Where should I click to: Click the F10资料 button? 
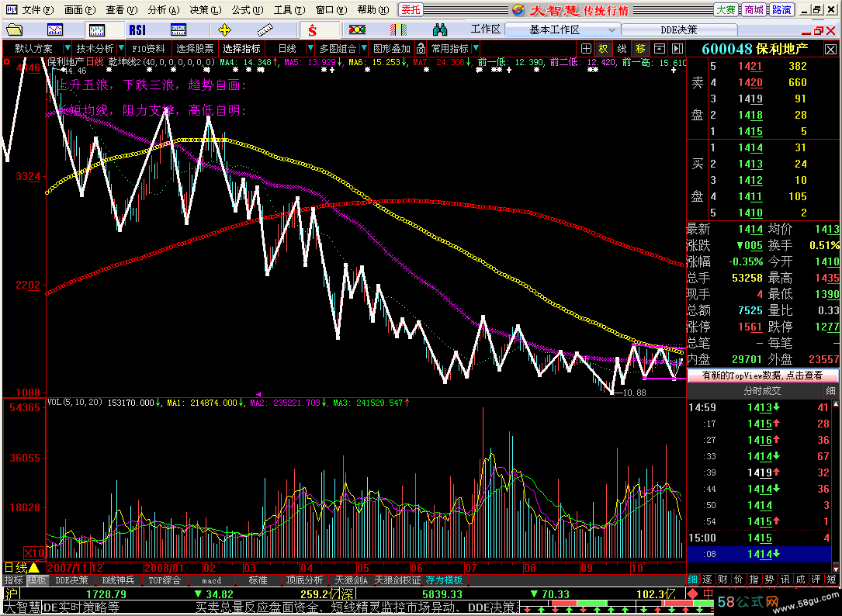pos(149,48)
